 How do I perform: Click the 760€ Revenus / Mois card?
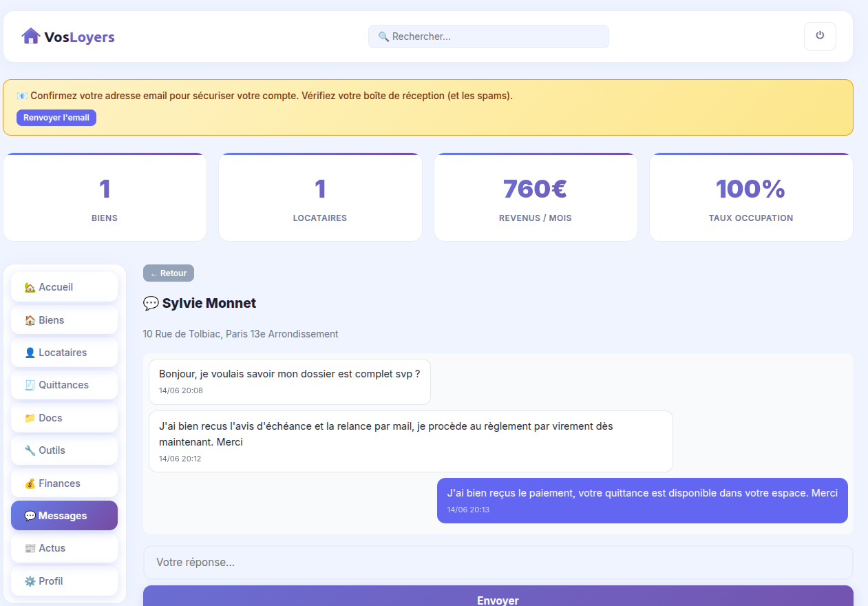[x=536, y=197]
